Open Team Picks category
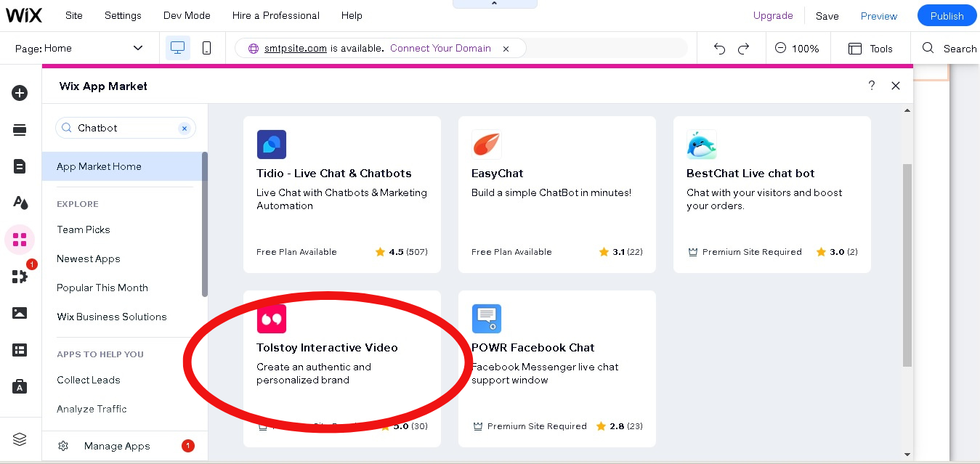 (x=84, y=229)
